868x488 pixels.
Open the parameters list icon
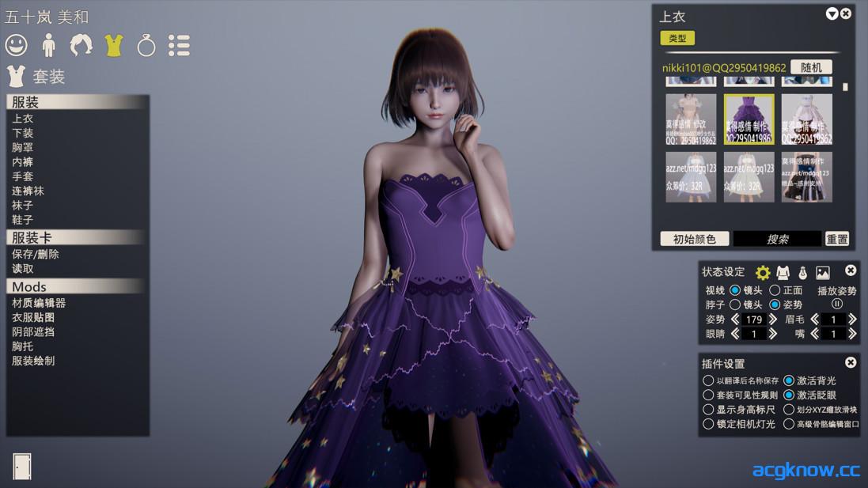tap(180, 45)
